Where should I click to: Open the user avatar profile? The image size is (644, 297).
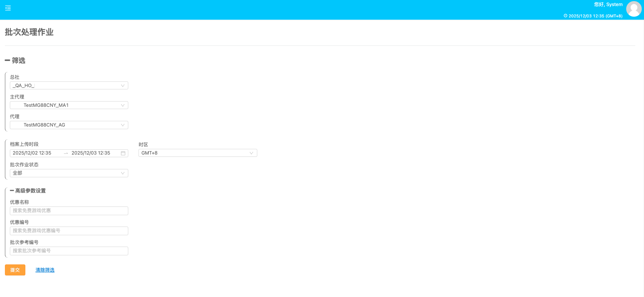coord(634,9)
